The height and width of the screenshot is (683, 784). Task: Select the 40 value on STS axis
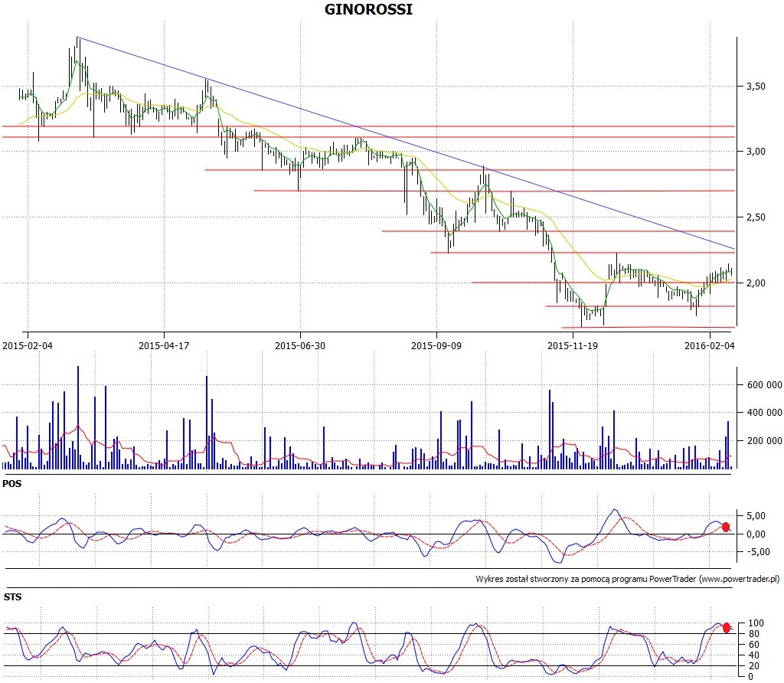click(753, 655)
